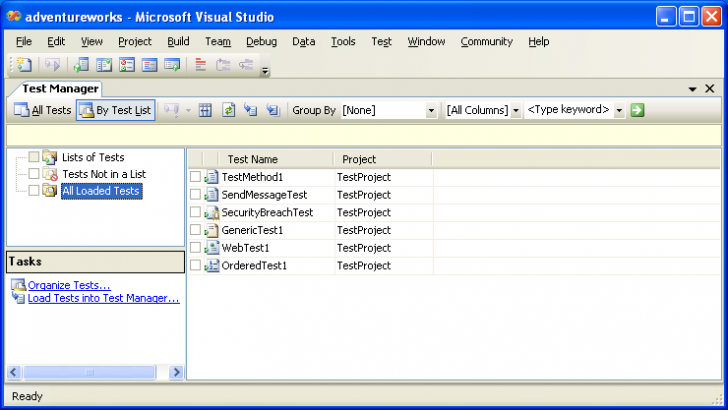Image resolution: width=728 pixels, height=410 pixels.
Task: Click the left pane scroll-left arrow
Action: tap(13, 372)
